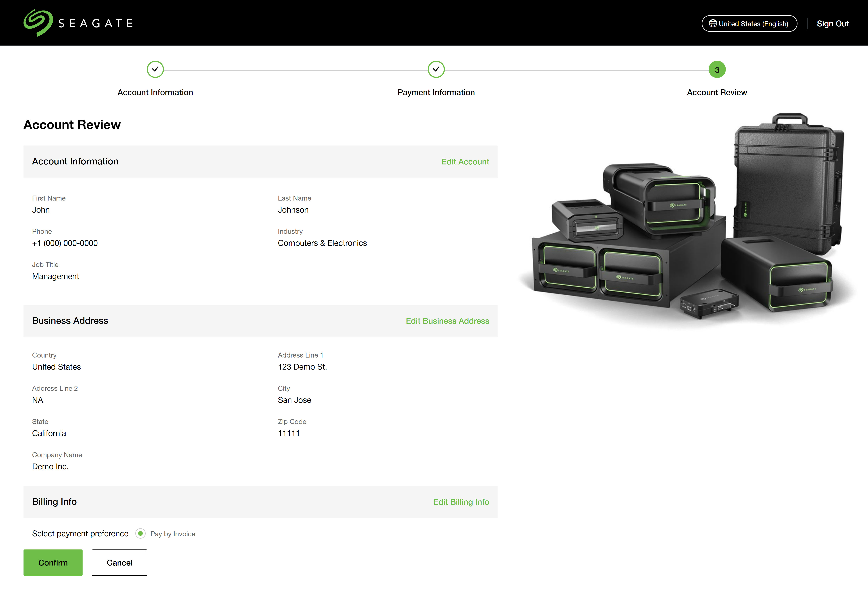
Task: Open Edit Account link
Action: coord(465,162)
